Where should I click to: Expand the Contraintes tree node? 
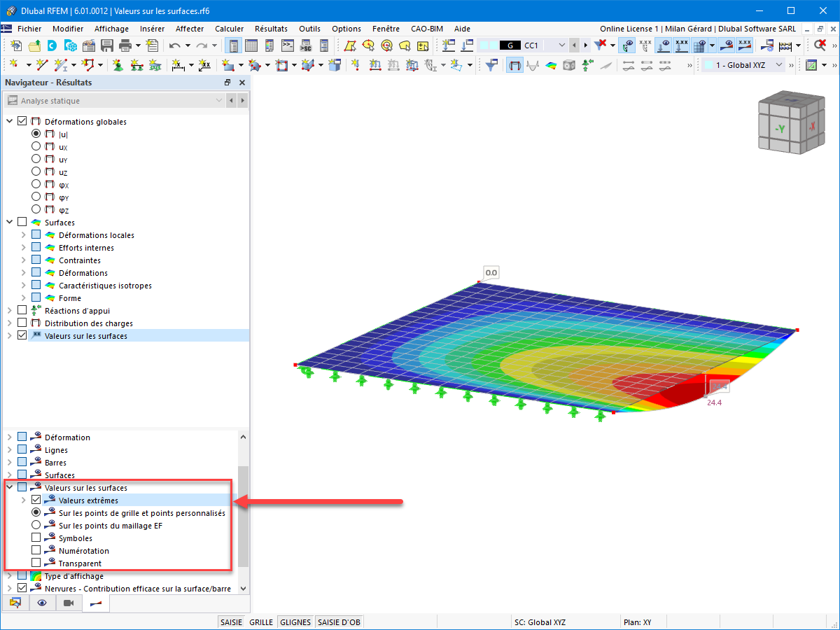tap(23, 260)
